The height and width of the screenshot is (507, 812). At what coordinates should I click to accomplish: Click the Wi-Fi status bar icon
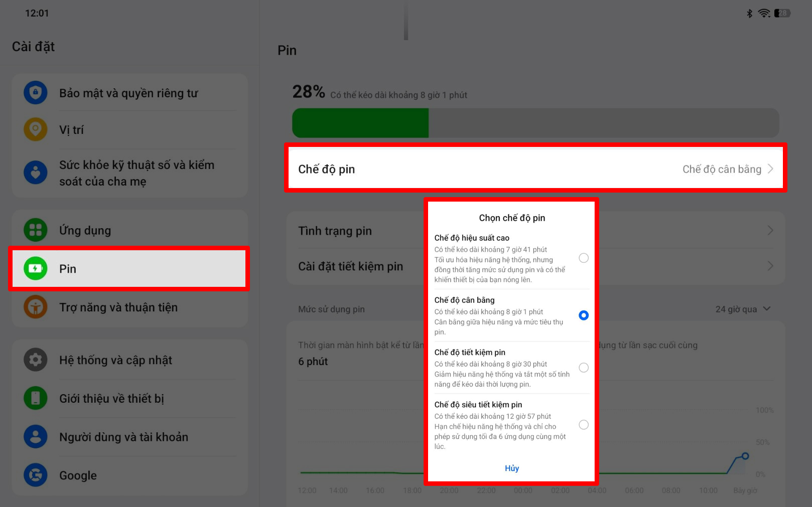[764, 13]
